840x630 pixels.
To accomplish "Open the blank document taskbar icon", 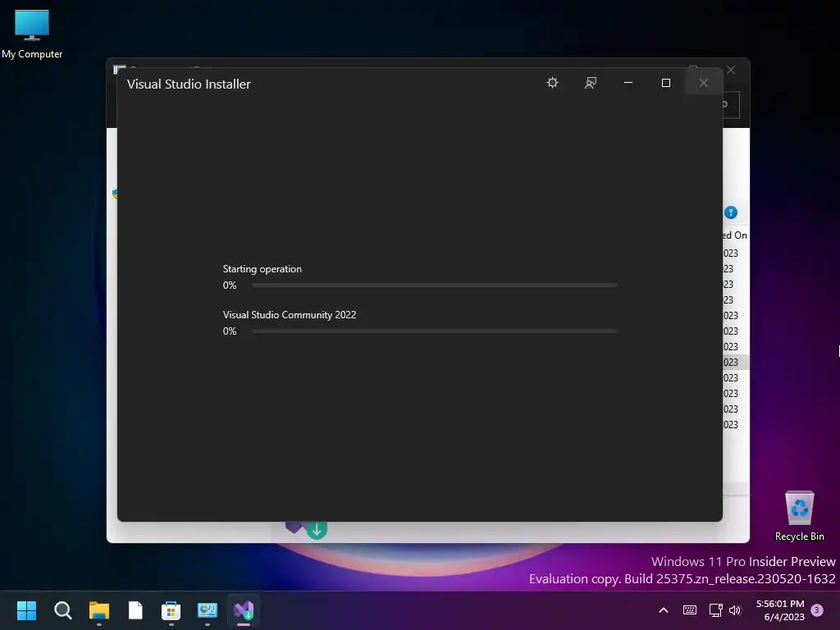I will coord(135,610).
